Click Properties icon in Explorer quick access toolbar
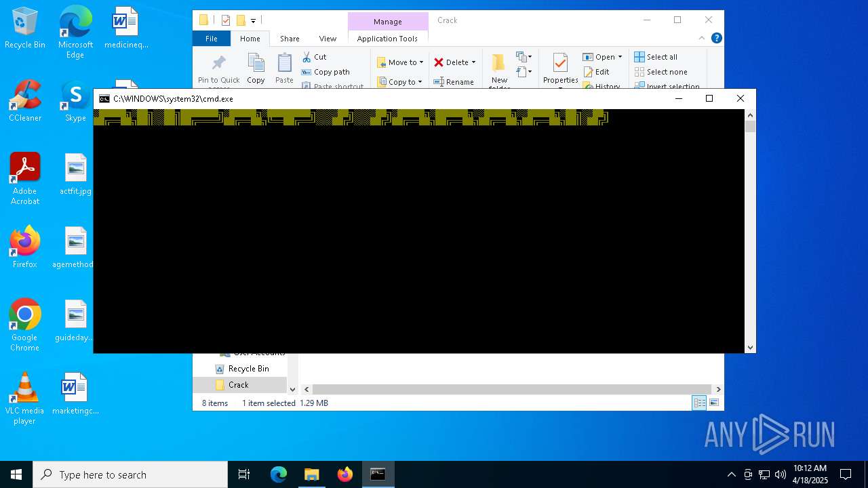Viewport: 868px width, 488px height. point(226,20)
